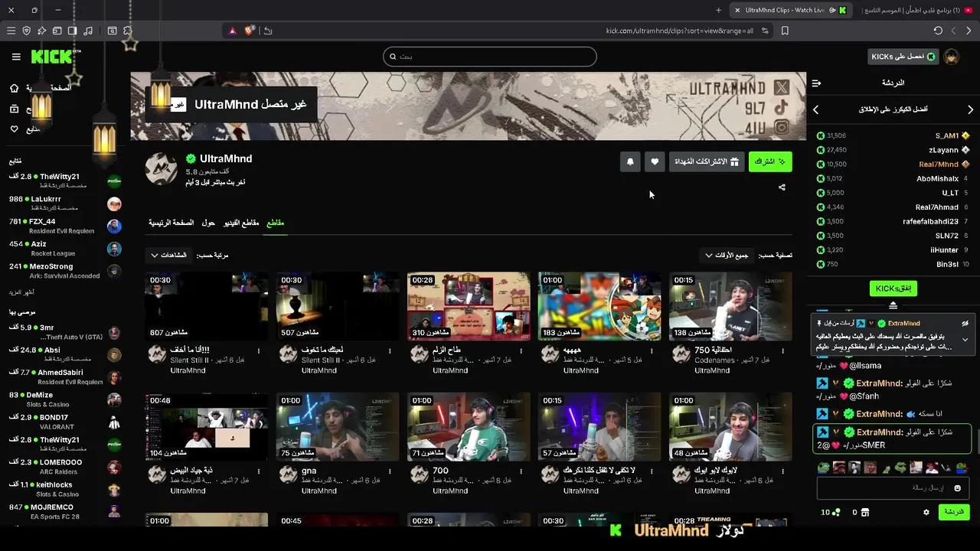Open browser extensions puzzle icon

click(127, 31)
